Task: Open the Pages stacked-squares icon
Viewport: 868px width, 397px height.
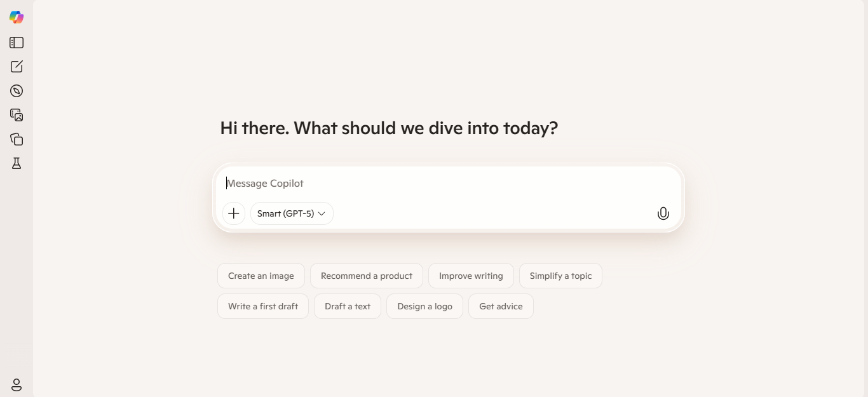Action: click(x=17, y=139)
